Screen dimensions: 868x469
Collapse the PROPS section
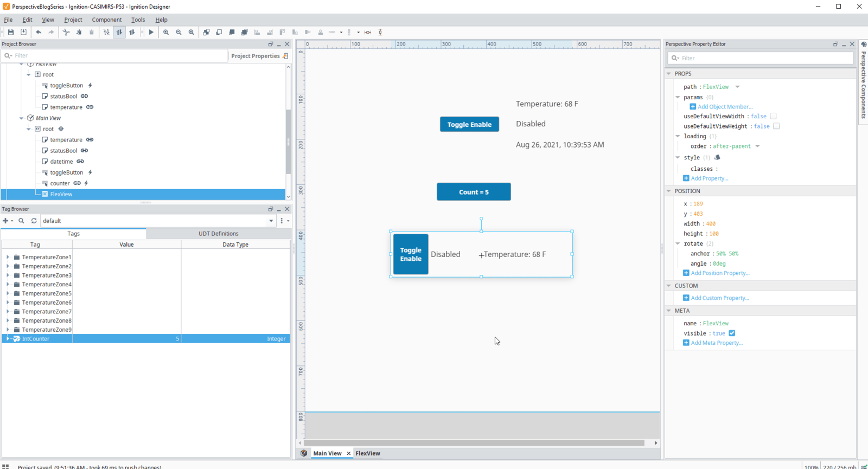[x=669, y=74]
